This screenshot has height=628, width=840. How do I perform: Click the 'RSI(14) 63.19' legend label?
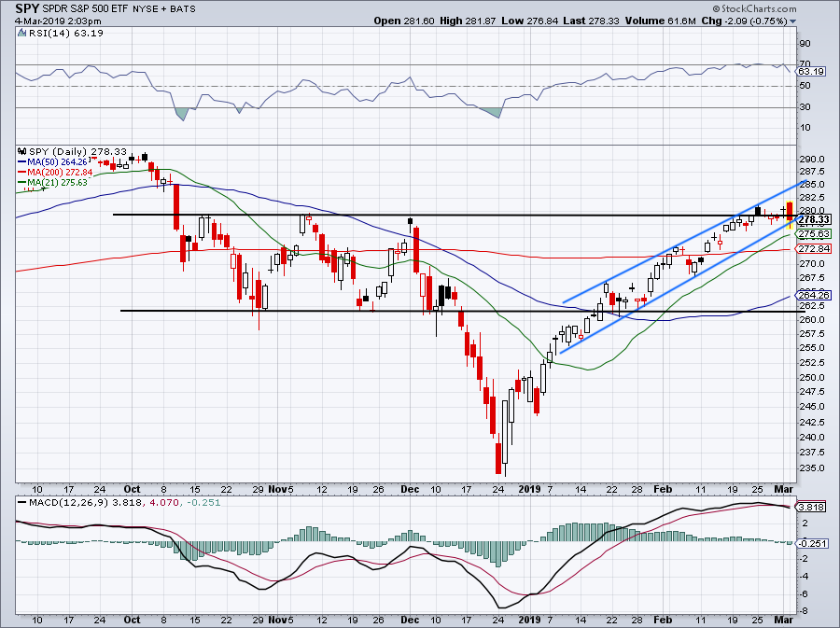(66, 34)
